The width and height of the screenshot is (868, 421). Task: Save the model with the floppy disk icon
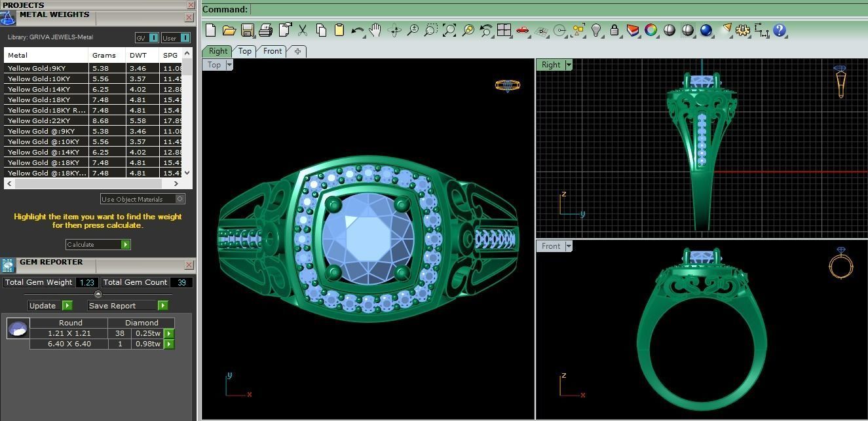tap(247, 30)
